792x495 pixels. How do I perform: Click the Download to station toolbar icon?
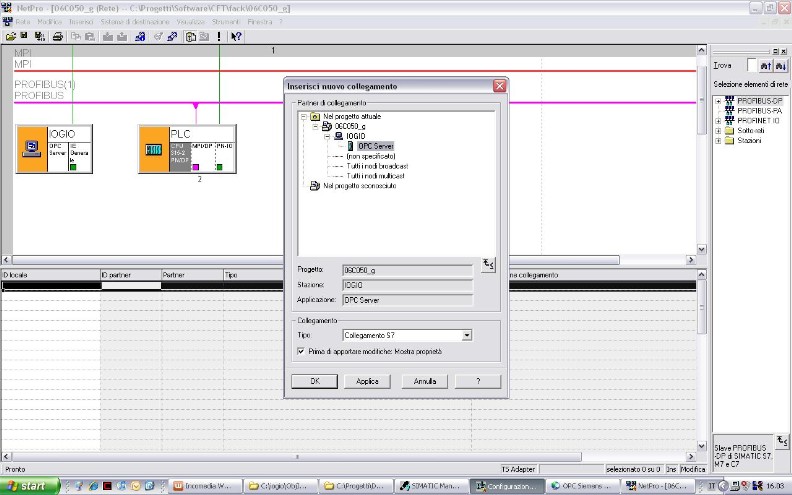click(108, 36)
